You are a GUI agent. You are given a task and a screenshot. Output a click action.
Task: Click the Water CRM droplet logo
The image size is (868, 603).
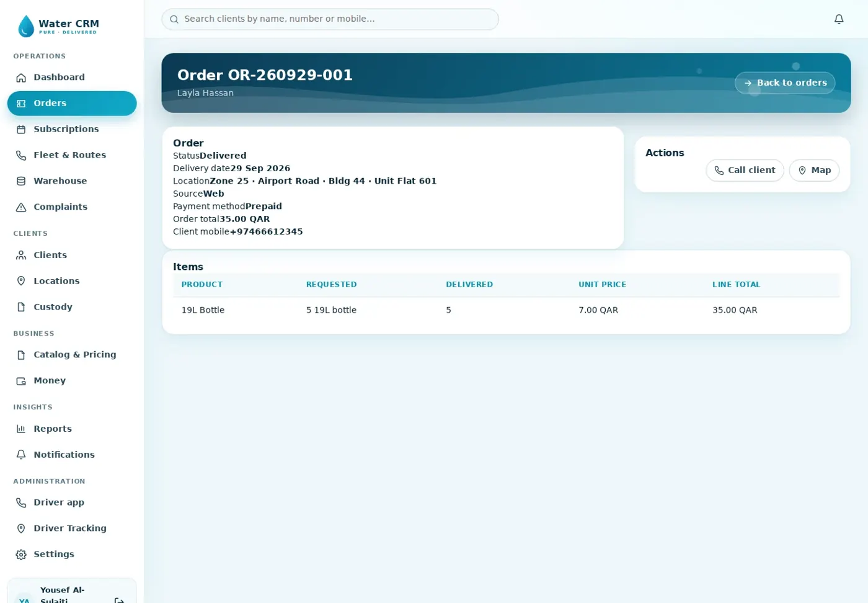[x=26, y=26]
